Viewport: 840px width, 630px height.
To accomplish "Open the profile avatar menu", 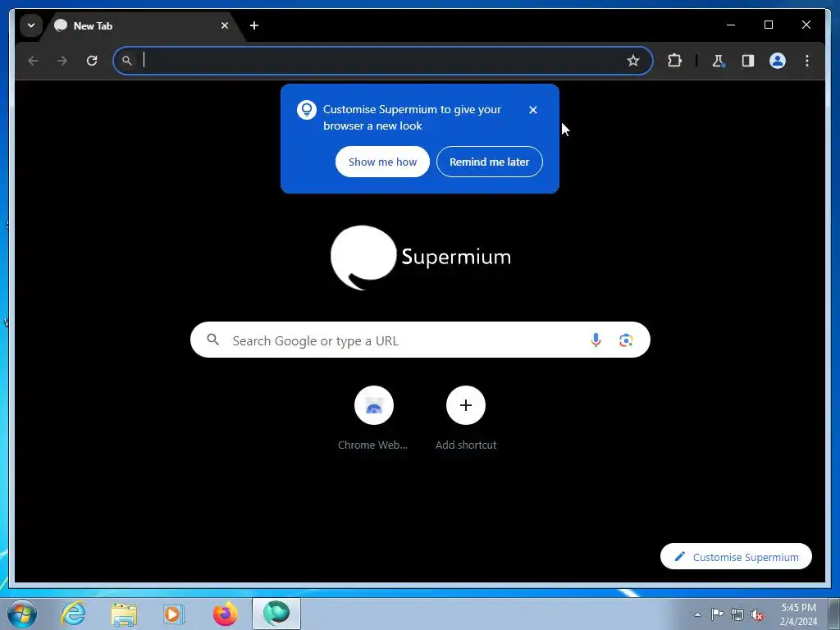I will tap(778, 61).
